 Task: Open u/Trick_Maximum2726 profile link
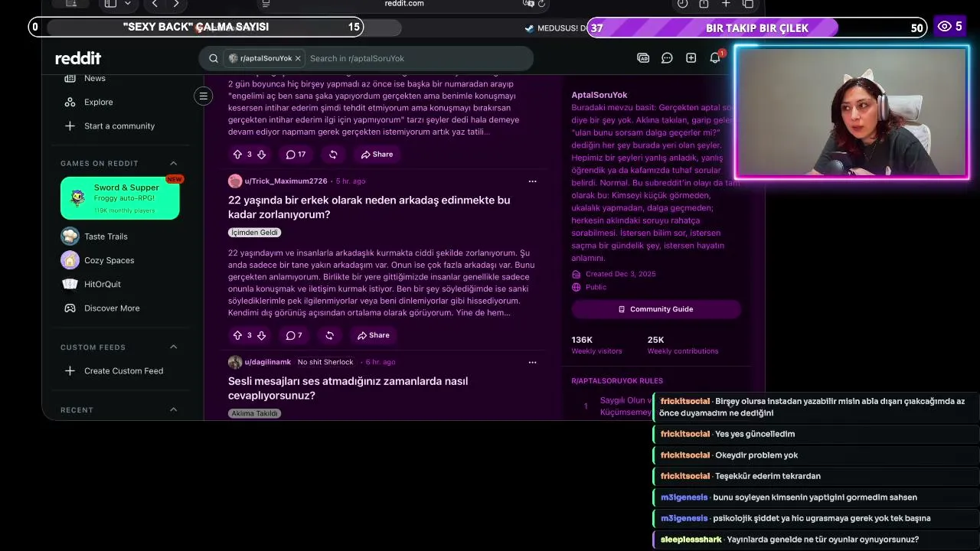pos(286,181)
